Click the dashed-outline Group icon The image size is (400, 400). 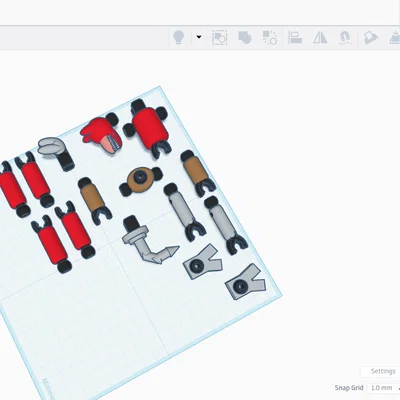click(x=220, y=38)
